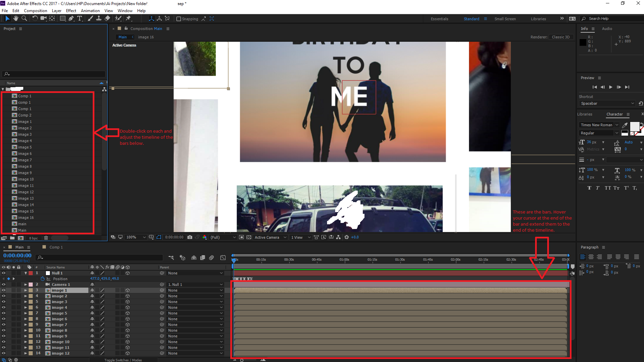This screenshot has height=362, width=644.
Task: Click the image 16 breadcrumb in viewer
Action: click(x=146, y=37)
